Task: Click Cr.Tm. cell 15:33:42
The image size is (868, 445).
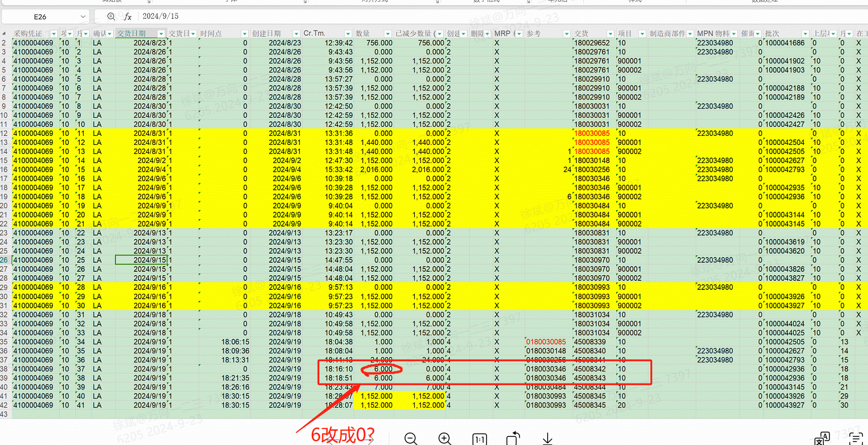Action: coord(329,170)
